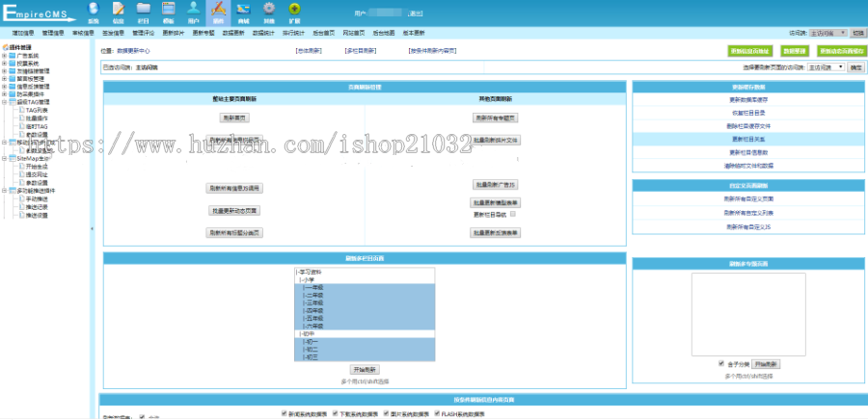Screen dimensions: 868x420
Task: Toggle the 新闻系统数据表 checkbox
Action: [284, 413]
